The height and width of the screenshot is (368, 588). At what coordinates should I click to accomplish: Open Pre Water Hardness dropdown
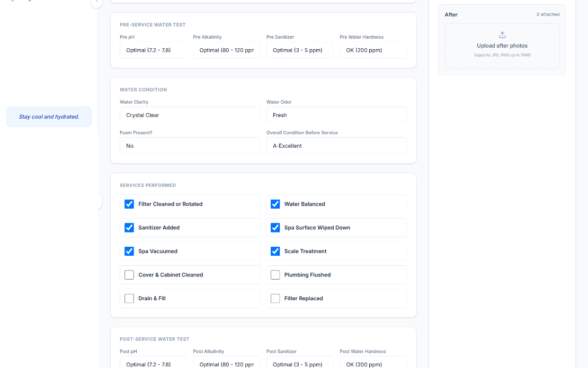click(373, 50)
